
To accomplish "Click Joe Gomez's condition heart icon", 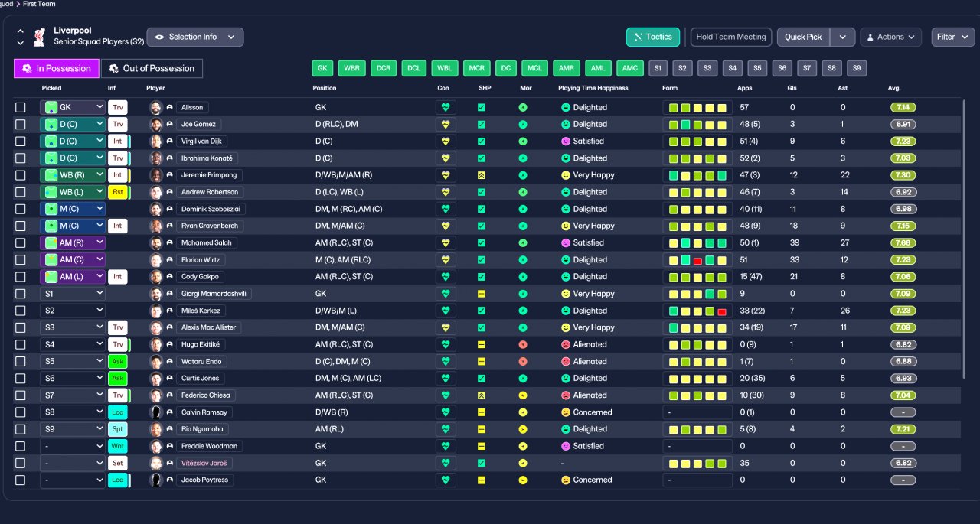I will 446,124.
